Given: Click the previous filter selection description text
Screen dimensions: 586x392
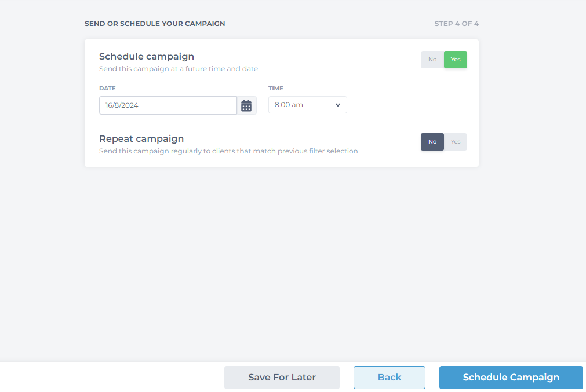Looking at the screenshot, I should 228,151.
